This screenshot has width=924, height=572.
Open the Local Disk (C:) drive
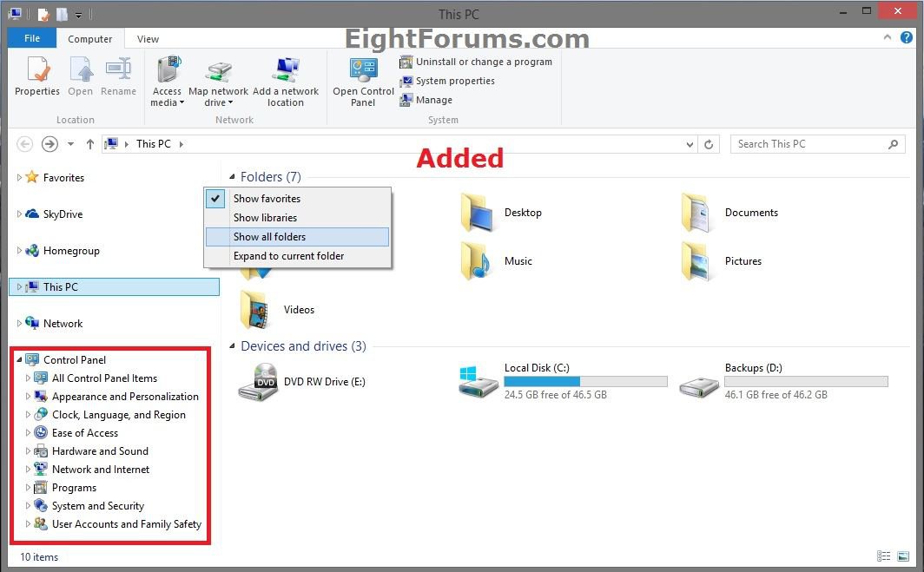[x=477, y=382]
